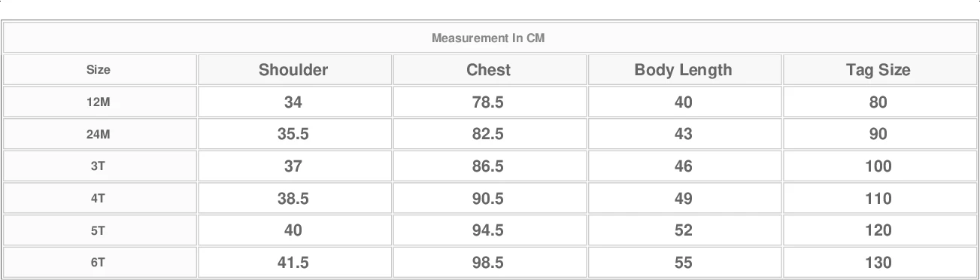Select the 4T size row label

click(99, 199)
